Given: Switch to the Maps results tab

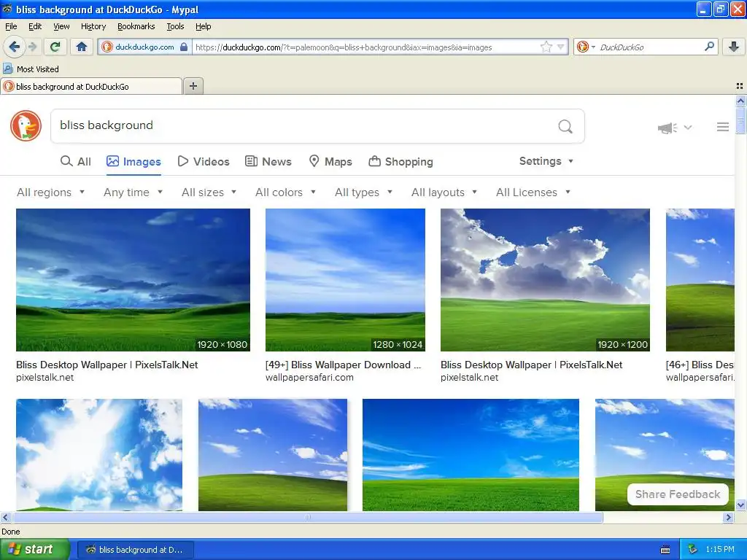Looking at the screenshot, I should [x=330, y=161].
